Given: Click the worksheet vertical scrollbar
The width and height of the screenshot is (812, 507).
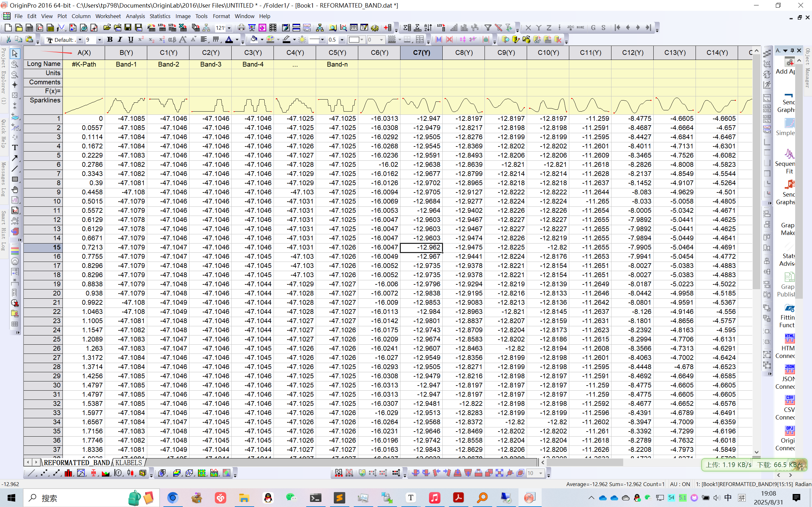Looking at the screenshot, I should point(756,171).
